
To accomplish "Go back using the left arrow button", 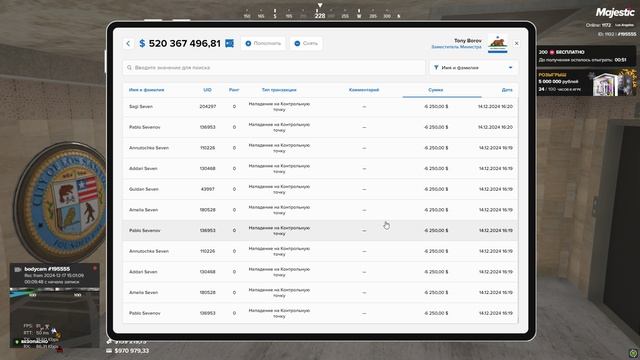I will [x=128, y=43].
